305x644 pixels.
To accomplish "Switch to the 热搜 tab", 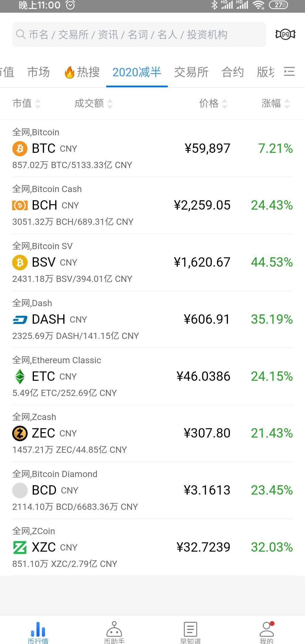I will pyautogui.click(x=82, y=72).
